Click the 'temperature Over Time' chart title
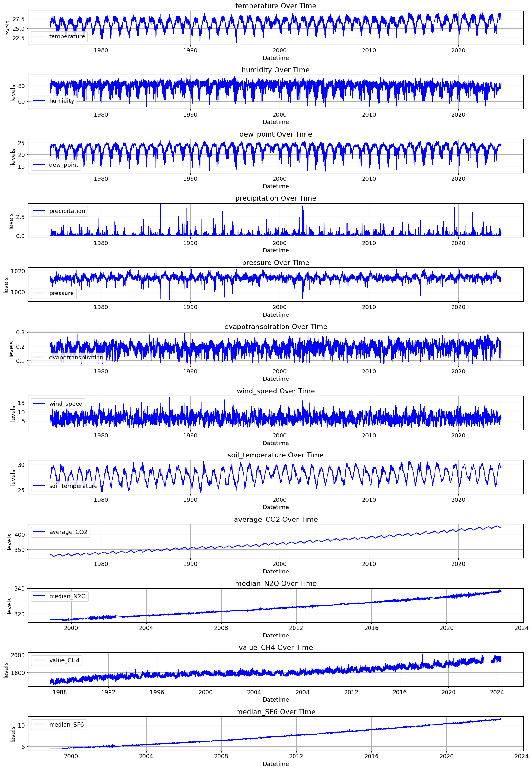The height and width of the screenshot is (770, 532). [x=275, y=6]
